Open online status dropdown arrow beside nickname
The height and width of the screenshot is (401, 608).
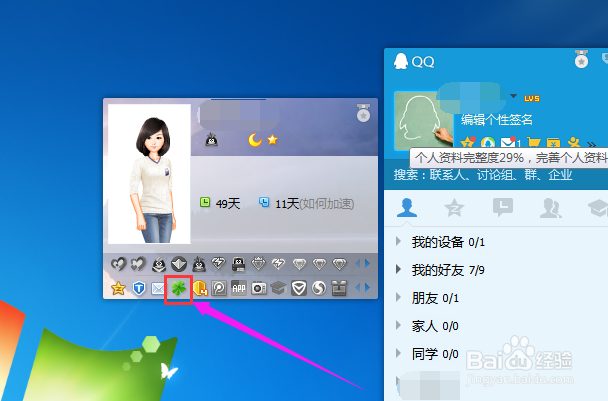513,96
